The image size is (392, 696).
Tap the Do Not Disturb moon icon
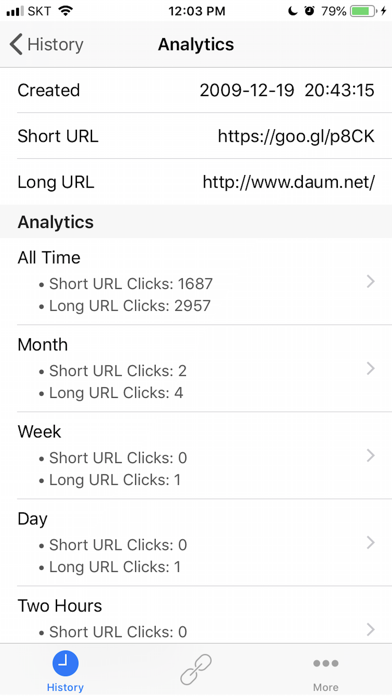coord(292,11)
